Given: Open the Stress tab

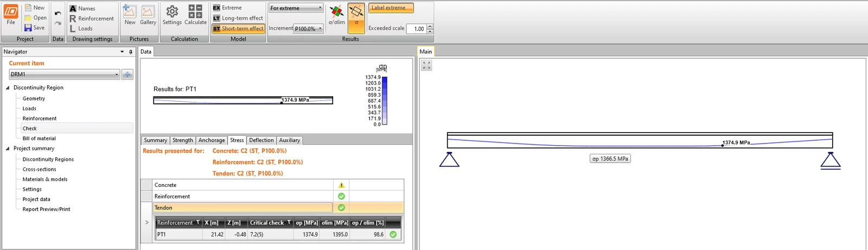Looking at the screenshot, I should [x=237, y=140].
